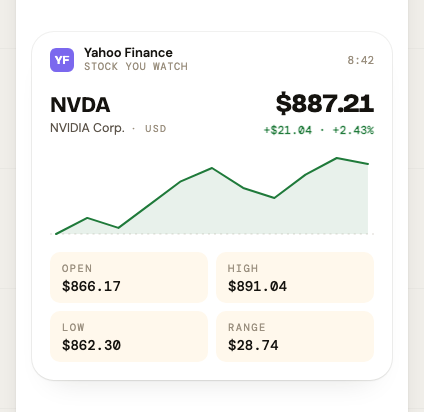Viewport: 424px width, 412px height.
Task: Open the NVDA ticker symbol
Action: [80, 105]
